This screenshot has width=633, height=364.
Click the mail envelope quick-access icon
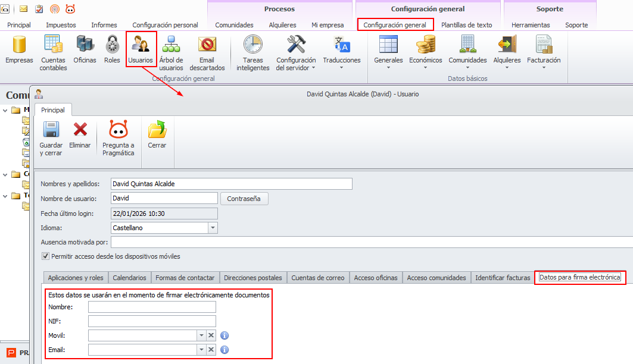[x=23, y=9]
